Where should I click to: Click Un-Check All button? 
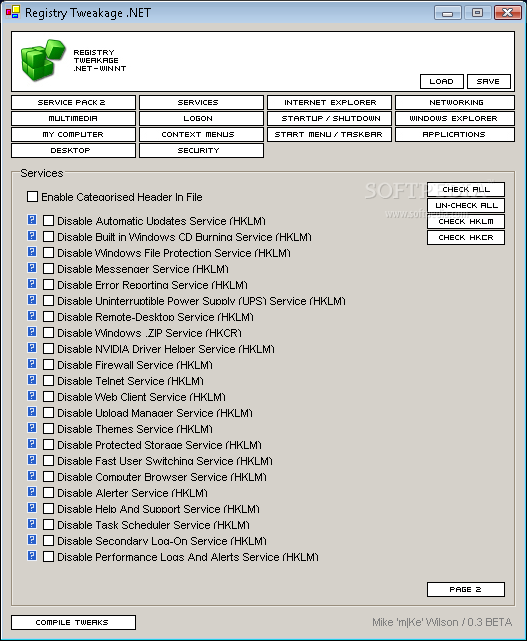tap(466, 205)
